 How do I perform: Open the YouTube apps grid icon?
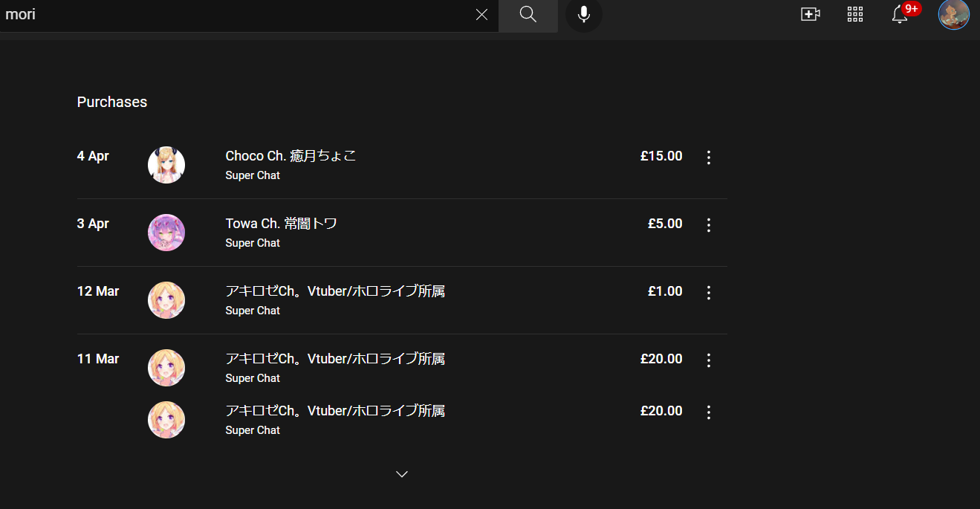855,14
